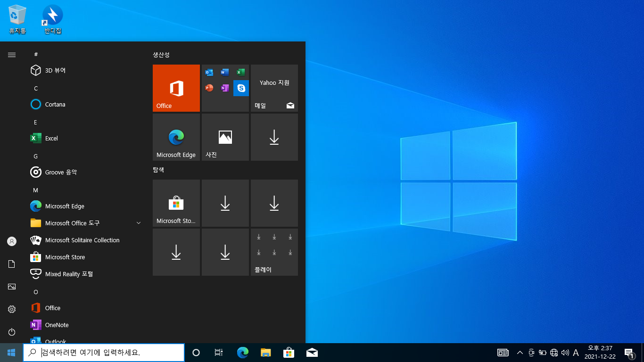Open File Explorer from the taskbar
This screenshot has height=362, width=644.
(x=266, y=353)
